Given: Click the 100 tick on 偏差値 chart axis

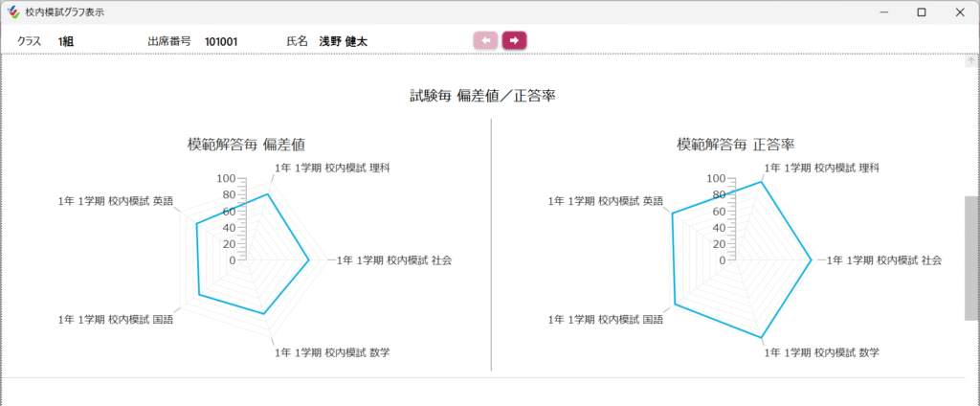Looking at the screenshot, I should click(226, 178).
